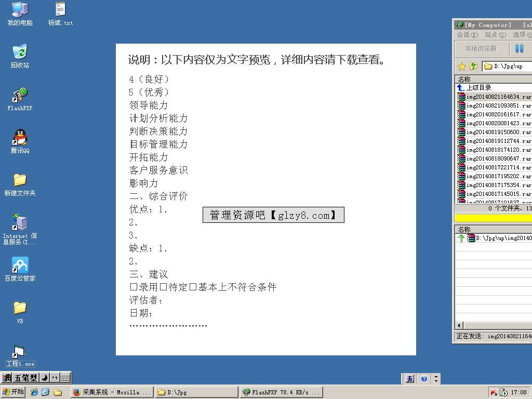Click the Kaspersky tray icon
This screenshot has height=399, width=532.
click(x=494, y=393)
